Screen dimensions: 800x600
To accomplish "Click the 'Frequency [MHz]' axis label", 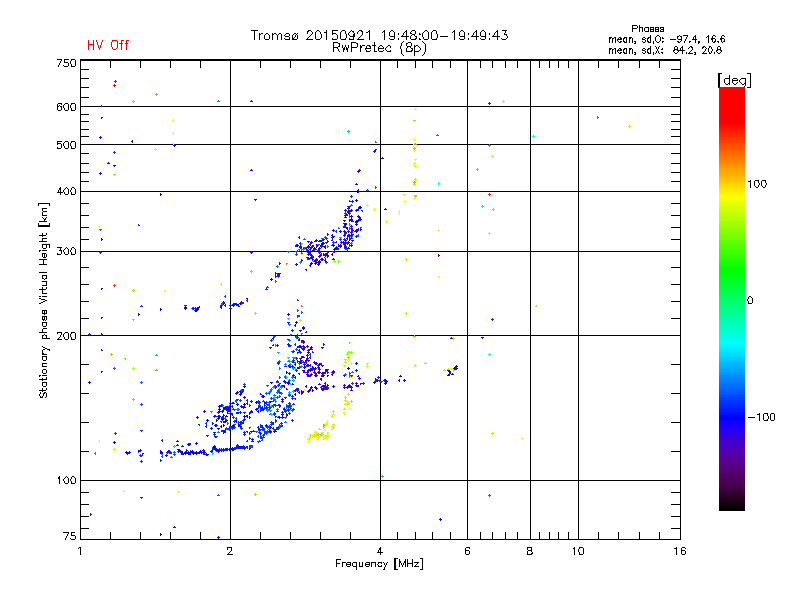I will pyautogui.click(x=379, y=564).
